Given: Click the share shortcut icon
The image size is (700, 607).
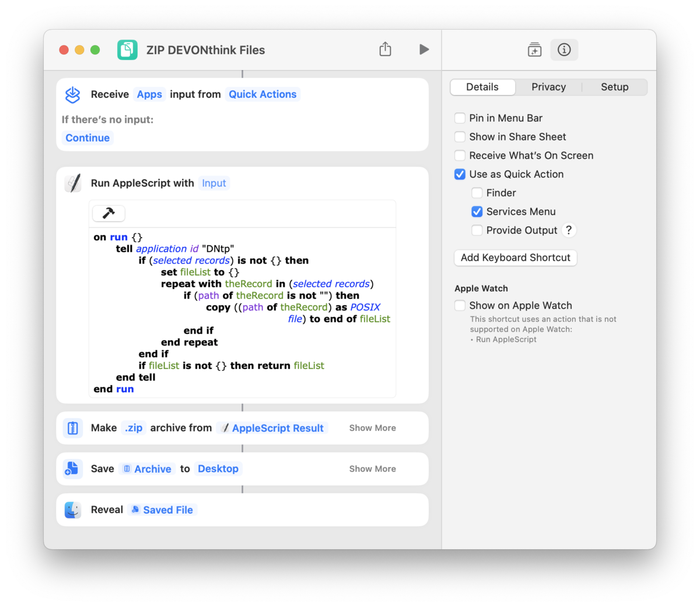Looking at the screenshot, I should [x=385, y=50].
